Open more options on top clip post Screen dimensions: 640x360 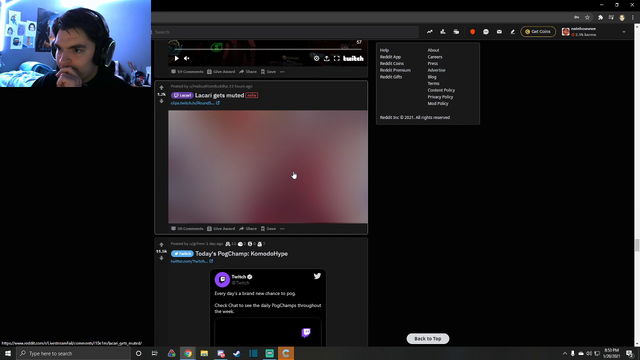click(x=282, y=71)
